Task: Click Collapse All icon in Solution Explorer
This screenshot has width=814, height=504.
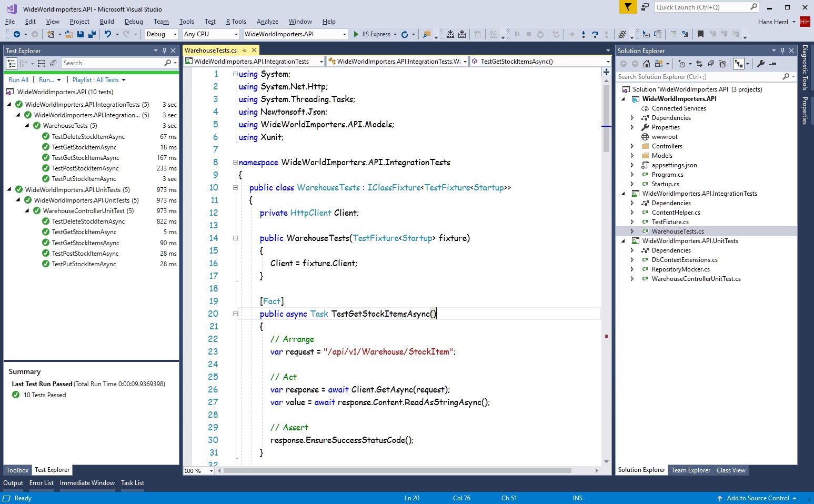Action: point(711,64)
